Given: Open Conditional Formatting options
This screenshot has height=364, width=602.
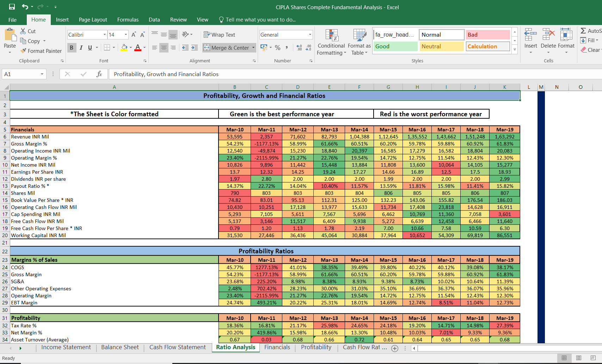Looking at the screenshot, I should (331, 43).
